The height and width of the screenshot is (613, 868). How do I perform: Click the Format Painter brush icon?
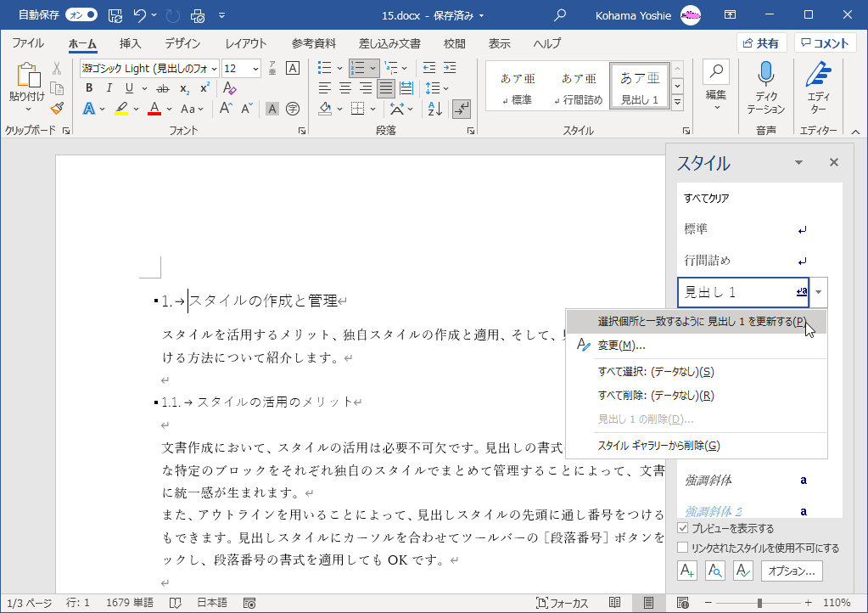[x=57, y=108]
